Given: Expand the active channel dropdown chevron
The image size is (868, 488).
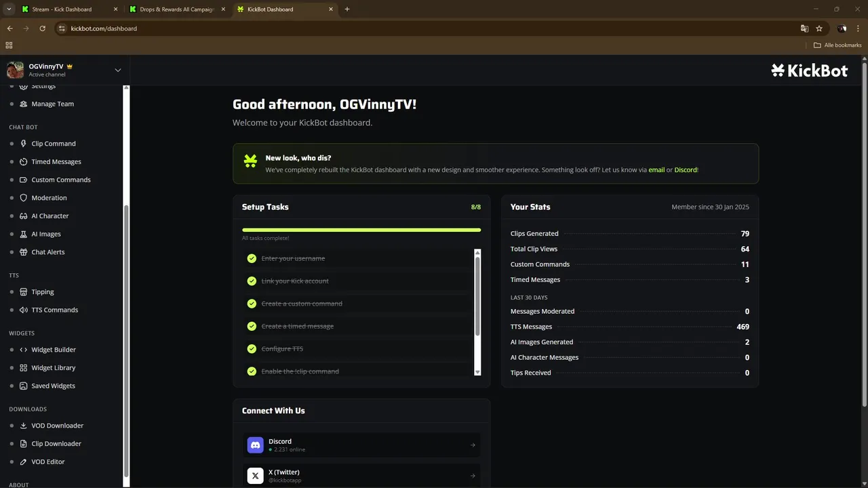Looking at the screenshot, I should tap(118, 70).
